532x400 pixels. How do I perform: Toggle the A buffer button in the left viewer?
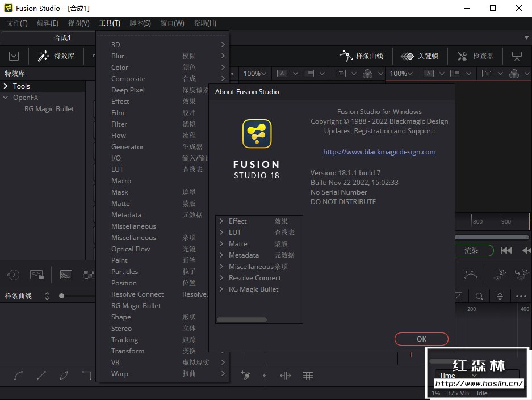tap(282, 74)
